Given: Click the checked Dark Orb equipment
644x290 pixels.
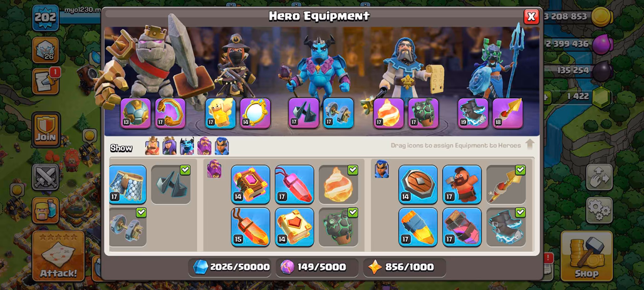Looking at the screenshot, I should (x=170, y=184).
